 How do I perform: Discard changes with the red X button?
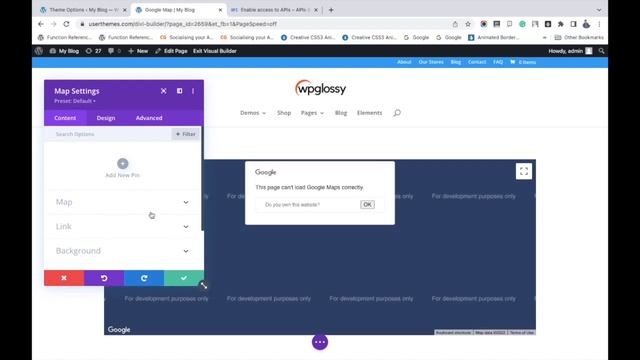64,278
